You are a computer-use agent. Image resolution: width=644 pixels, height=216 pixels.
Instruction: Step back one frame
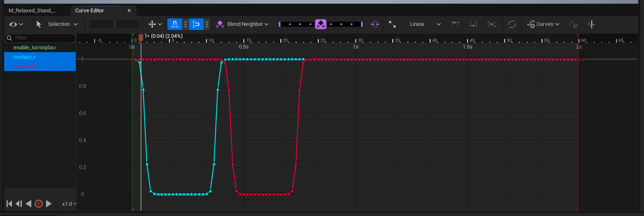[x=19, y=204]
